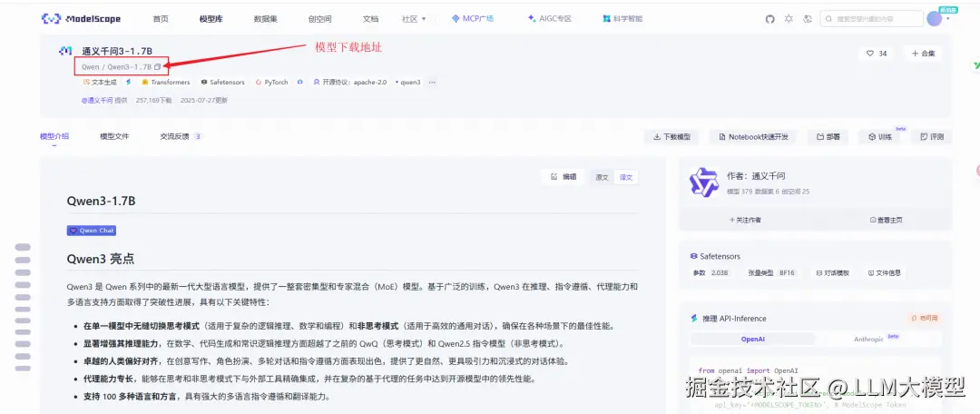Screen dimensions: 980x414
Task: Expand the avatar dropdown arrow
Action: (948, 19)
